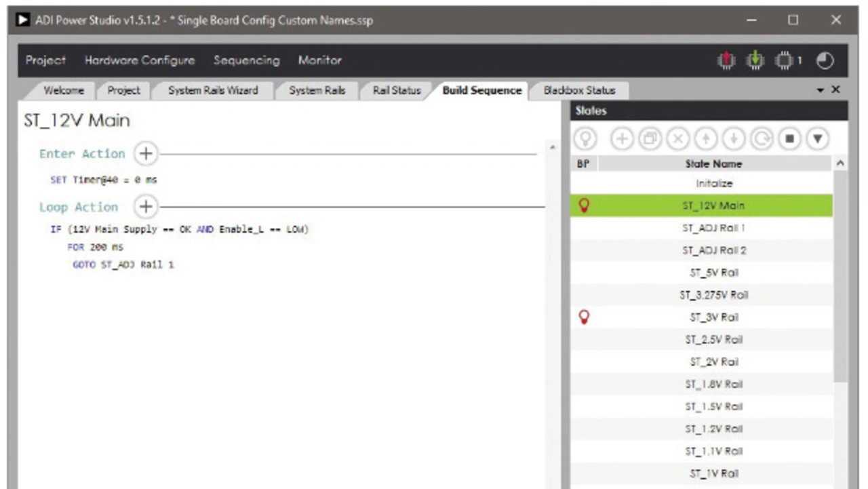Click the move state up arrow
Image resolution: width=868 pixels, height=489 pixels.
pyautogui.click(x=705, y=139)
